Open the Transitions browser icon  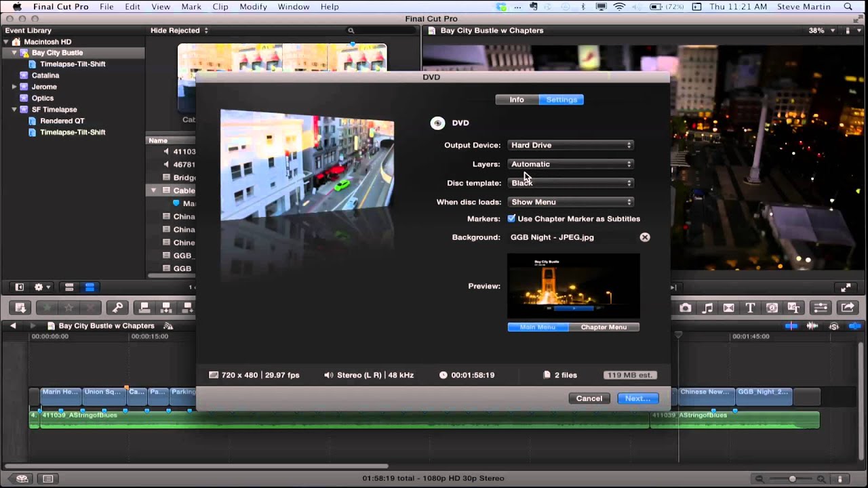click(x=729, y=308)
